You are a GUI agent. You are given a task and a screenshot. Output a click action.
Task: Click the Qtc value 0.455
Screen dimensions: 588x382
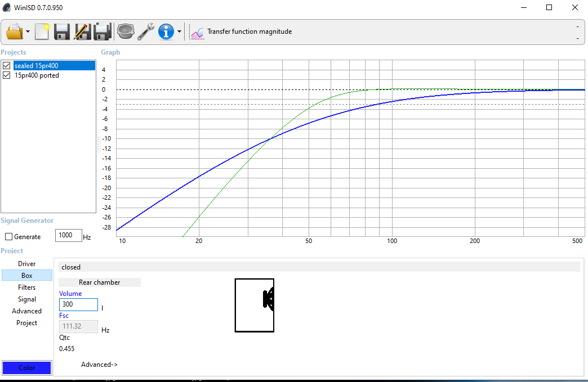(x=67, y=349)
